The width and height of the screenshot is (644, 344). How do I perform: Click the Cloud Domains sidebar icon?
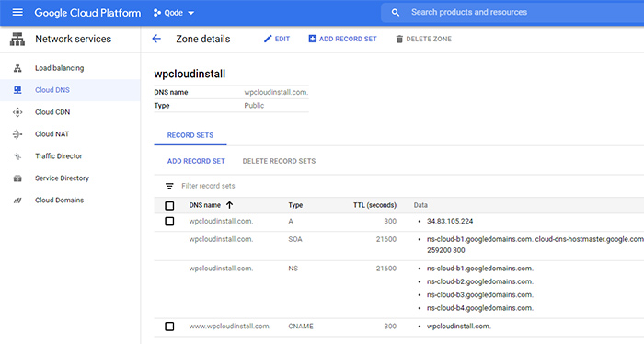point(17,201)
